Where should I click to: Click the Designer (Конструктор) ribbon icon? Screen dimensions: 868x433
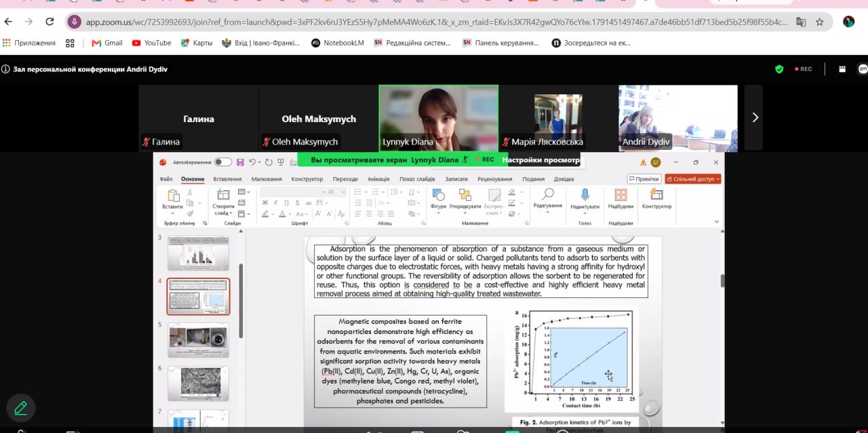tap(656, 195)
